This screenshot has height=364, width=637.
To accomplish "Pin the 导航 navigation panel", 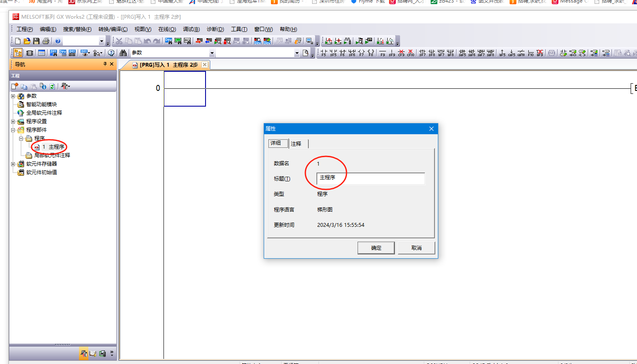I will pos(105,64).
